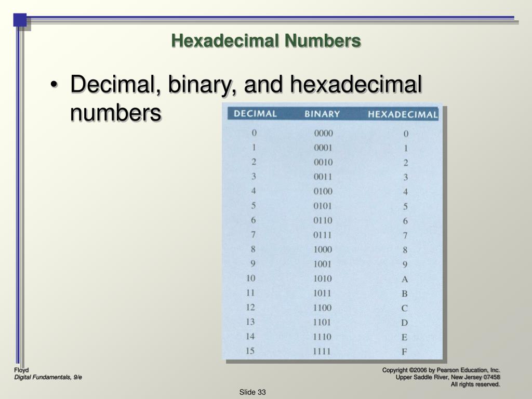
Task: Click binary cell 0110
Action: (322, 221)
